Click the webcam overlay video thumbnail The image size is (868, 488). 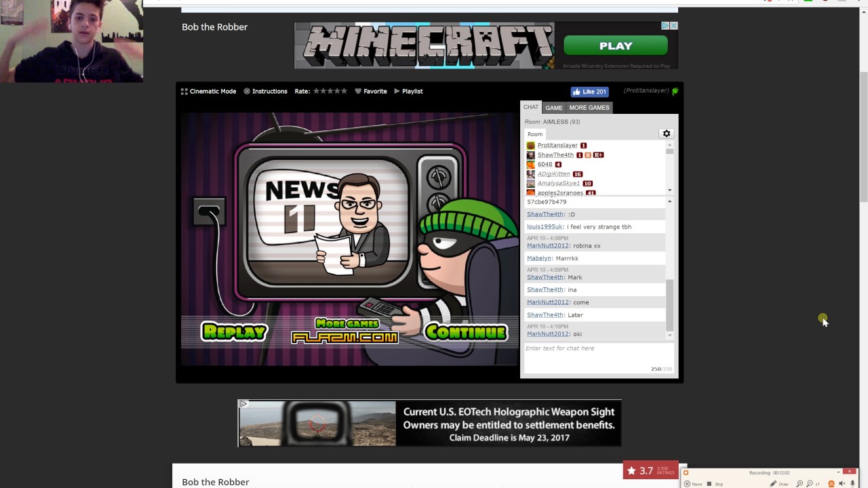(x=71, y=41)
